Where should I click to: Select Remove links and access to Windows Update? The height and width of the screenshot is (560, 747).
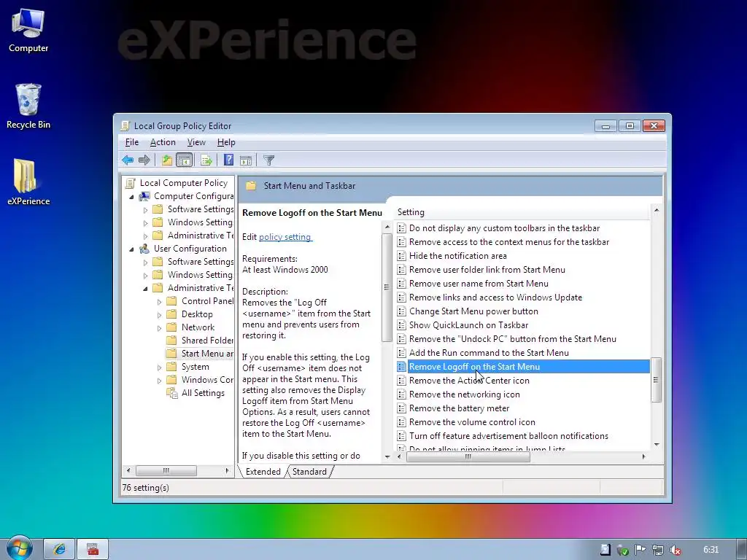click(x=495, y=297)
